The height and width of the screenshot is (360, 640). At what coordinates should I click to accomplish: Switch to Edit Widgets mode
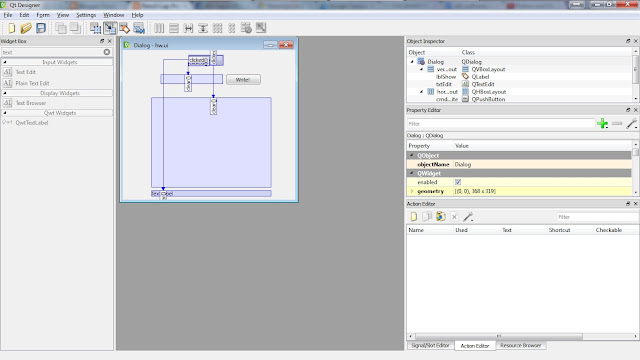click(95, 28)
